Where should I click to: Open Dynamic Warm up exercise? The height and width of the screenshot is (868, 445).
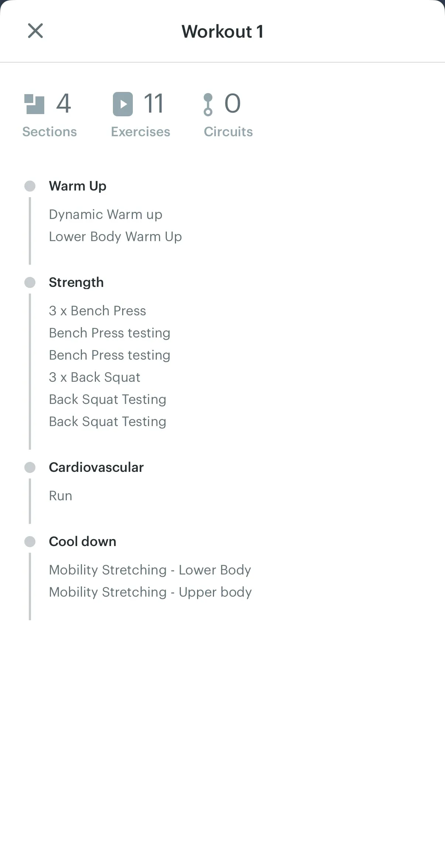click(106, 215)
